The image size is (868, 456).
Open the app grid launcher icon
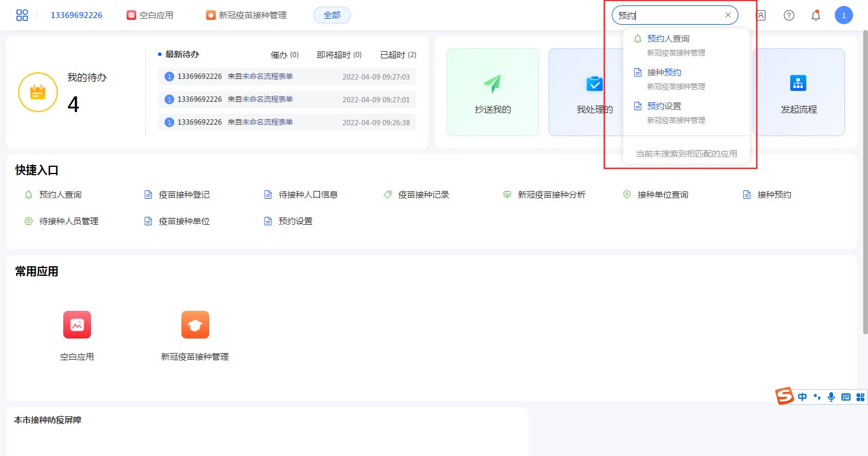[22, 15]
